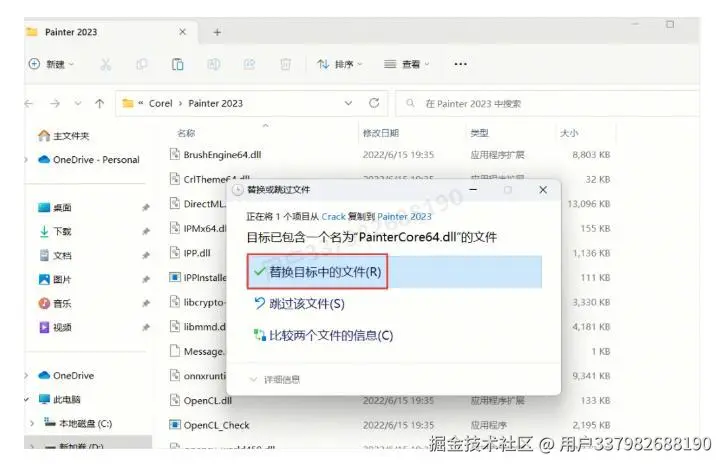Sort by Size (大小) column header
Viewport: 725px width, 467px height.
point(569,133)
